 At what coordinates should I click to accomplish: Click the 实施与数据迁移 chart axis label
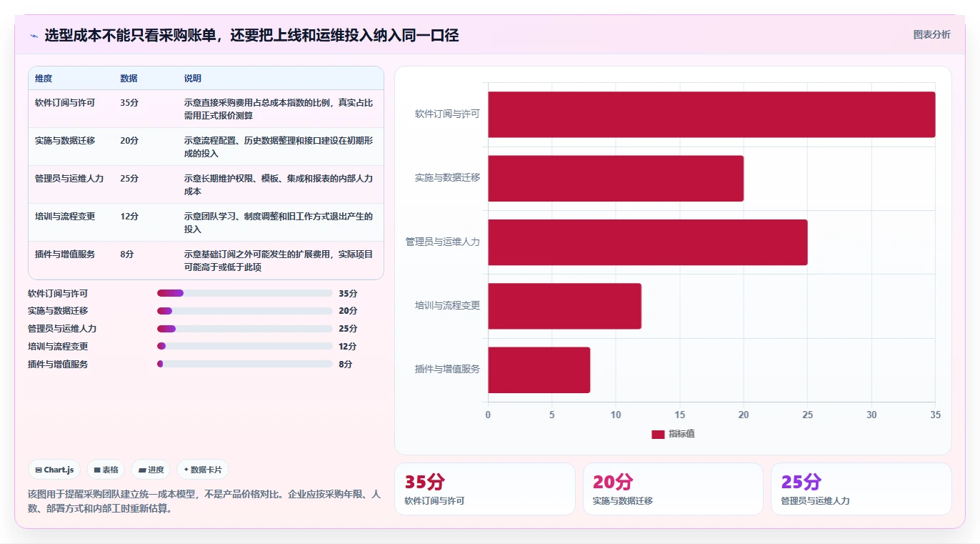447,178
